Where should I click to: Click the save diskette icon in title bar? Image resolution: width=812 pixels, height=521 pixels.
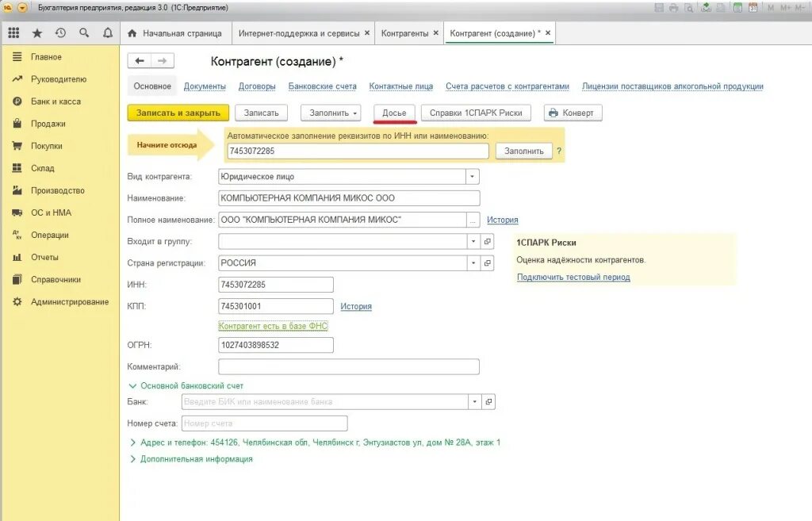pyautogui.click(x=659, y=8)
